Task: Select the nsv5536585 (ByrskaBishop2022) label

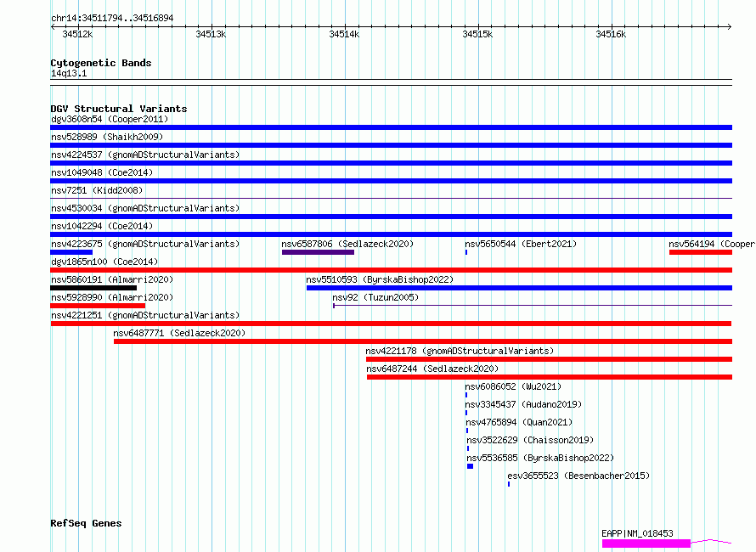Action: 540,458
